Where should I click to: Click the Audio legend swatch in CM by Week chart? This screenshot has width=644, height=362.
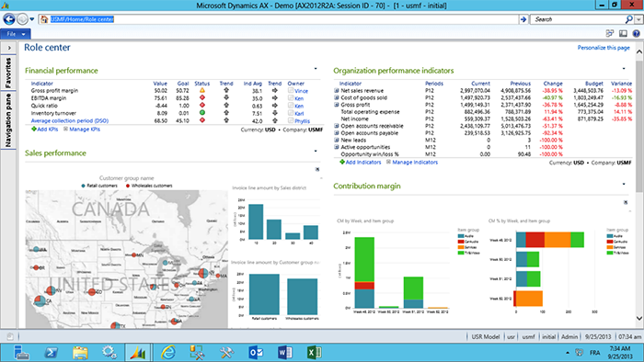coord(461,236)
